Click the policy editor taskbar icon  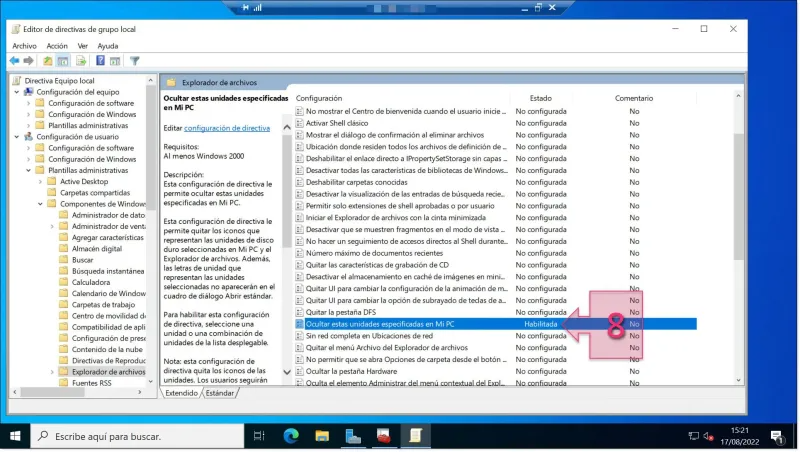click(415, 436)
